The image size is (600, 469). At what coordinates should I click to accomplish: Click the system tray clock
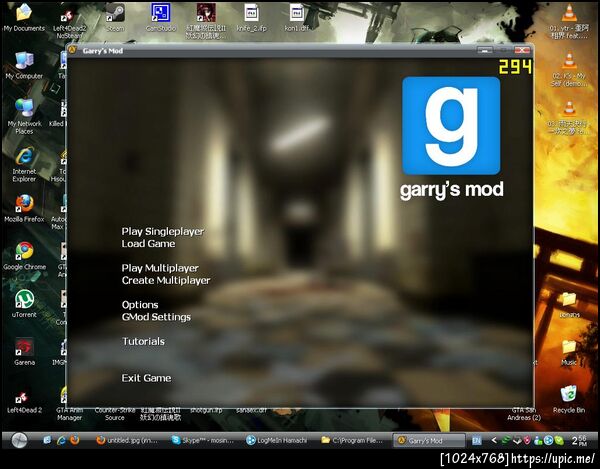[579, 440]
